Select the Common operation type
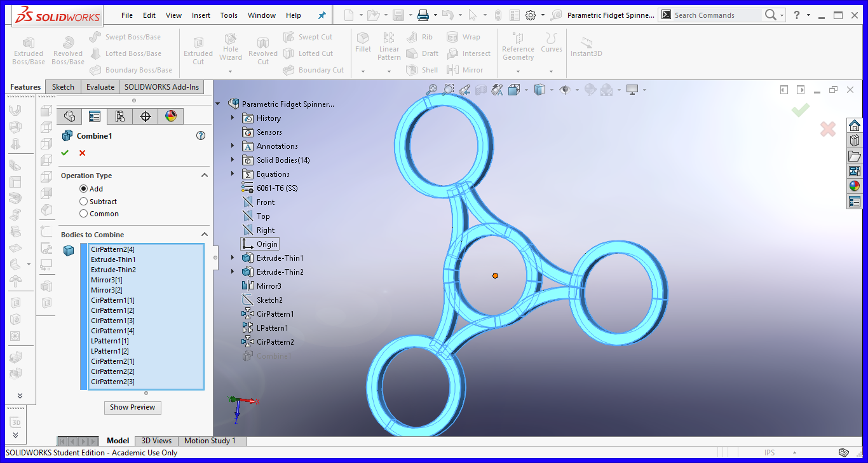868x463 pixels. 83,214
